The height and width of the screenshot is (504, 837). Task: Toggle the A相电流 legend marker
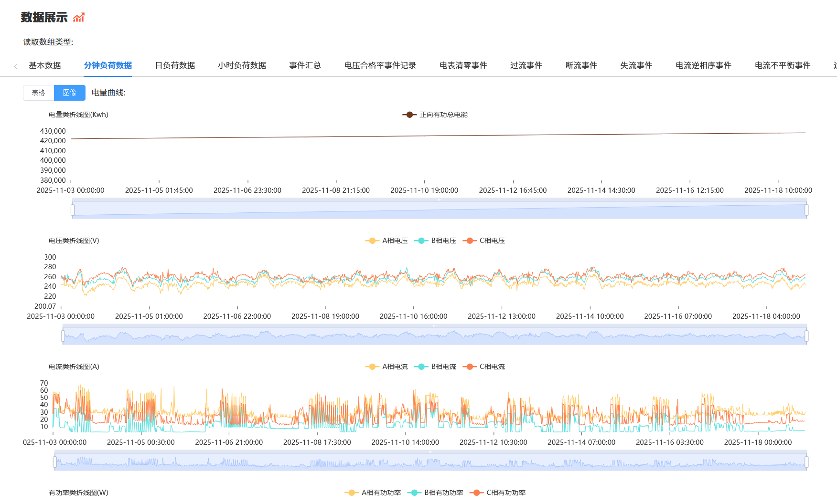386,367
